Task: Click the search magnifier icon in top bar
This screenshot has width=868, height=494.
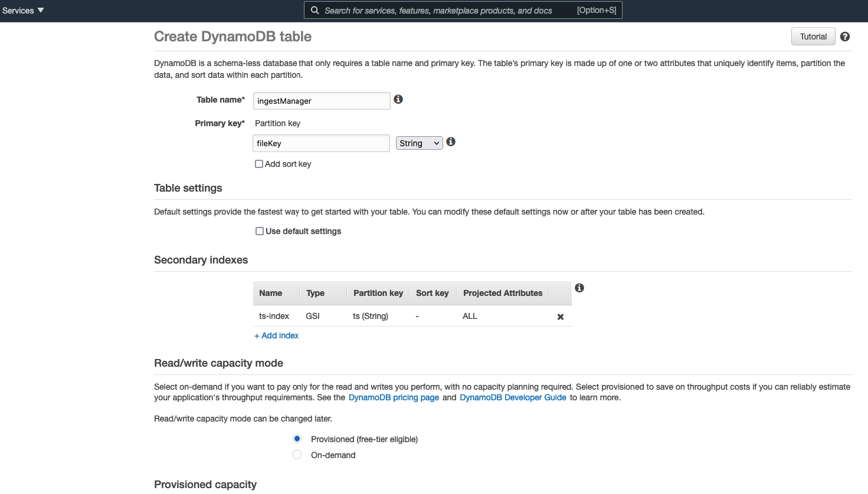Action: point(315,11)
